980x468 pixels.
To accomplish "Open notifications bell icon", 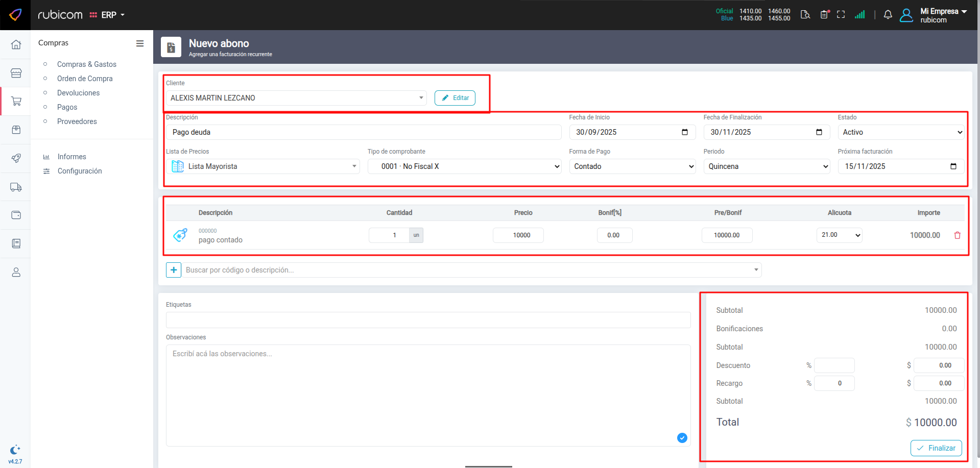I will (x=888, y=15).
